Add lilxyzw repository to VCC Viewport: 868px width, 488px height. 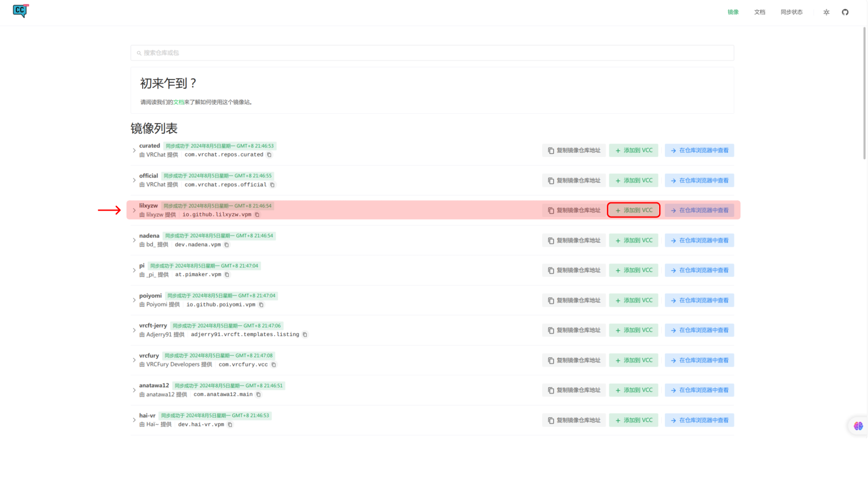[x=633, y=210]
